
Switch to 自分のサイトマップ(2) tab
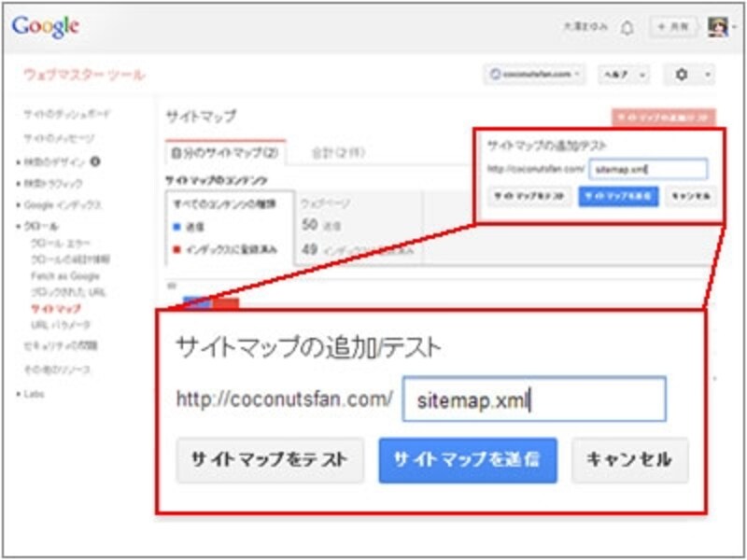(225, 153)
